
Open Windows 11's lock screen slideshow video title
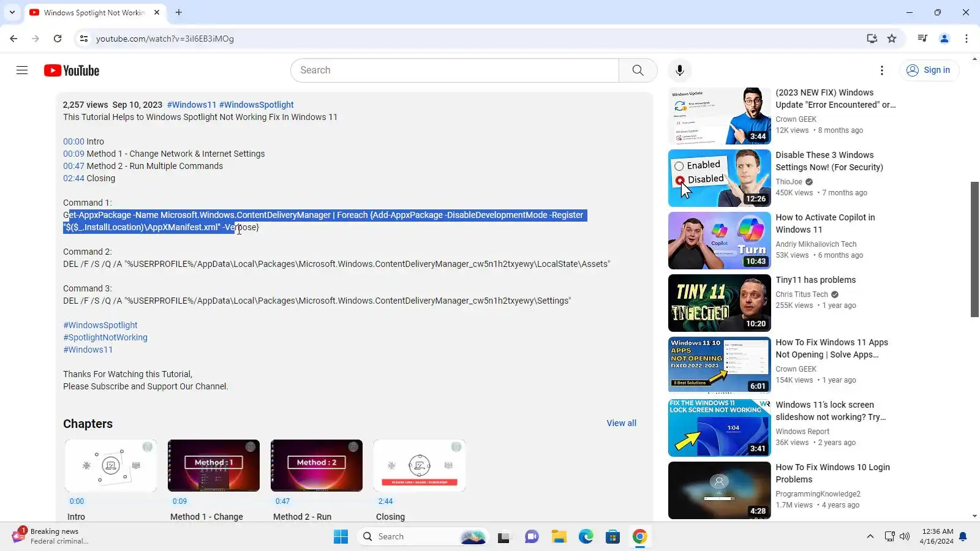(x=831, y=411)
